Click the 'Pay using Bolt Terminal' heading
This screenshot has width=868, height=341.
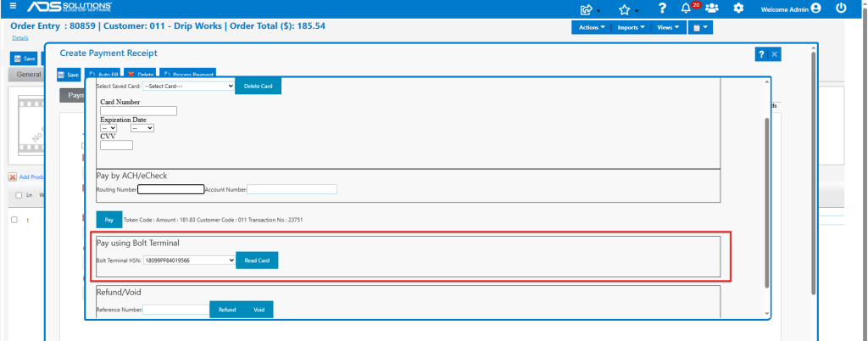click(x=138, y=243)
